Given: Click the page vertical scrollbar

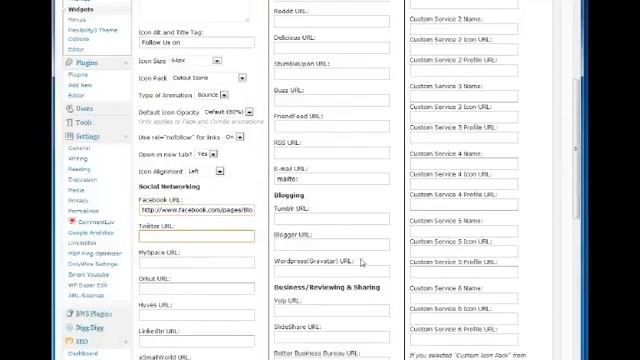Looking at the screenshot, I should [576, 149].
